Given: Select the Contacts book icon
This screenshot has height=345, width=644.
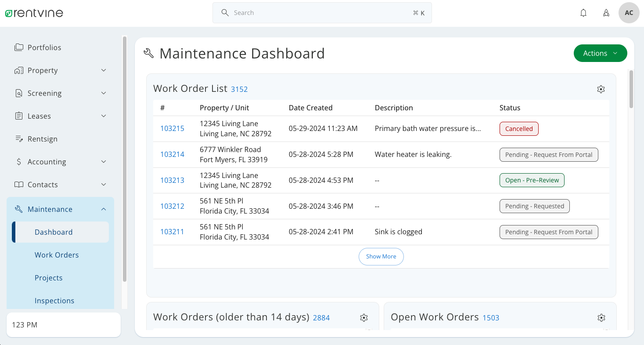Looking at the screenshot, I should pos(18,184).
